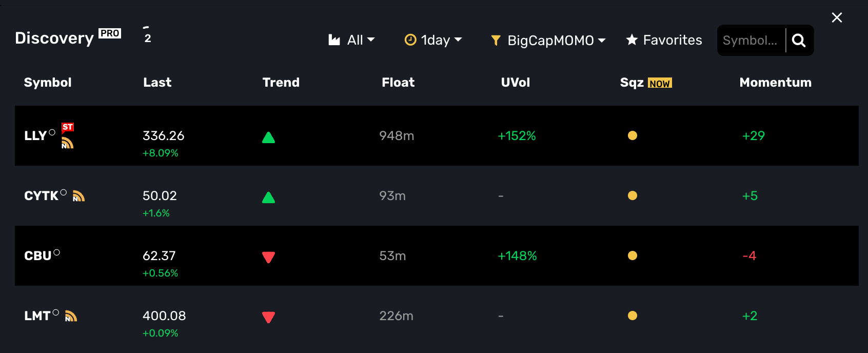The width and height of the screenshot is (868, 353).
Task: Sort by the Momentum column header
Action: (x=775, y=83)
